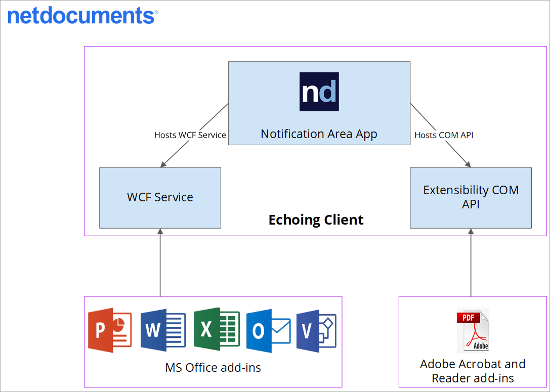Select the Visio icon
Screen dimensions: 550x392
point(316,330)
